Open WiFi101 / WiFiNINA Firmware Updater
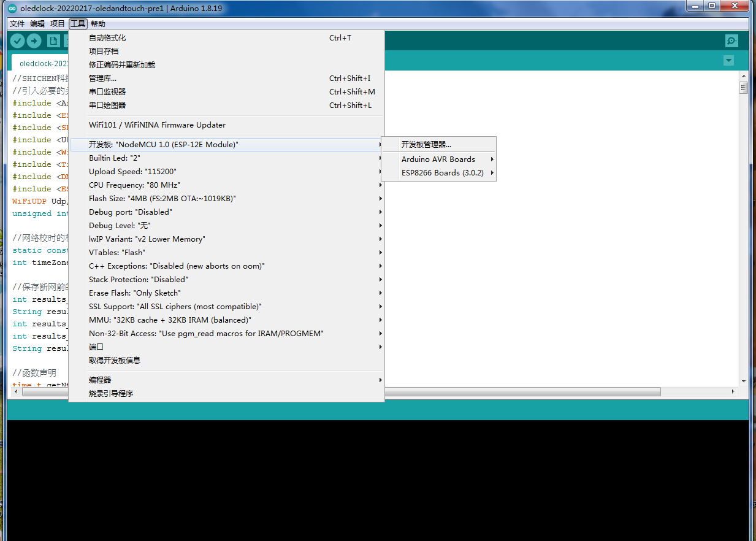The width and height of the screenshot is (756, 541). [x=226, y=125]
